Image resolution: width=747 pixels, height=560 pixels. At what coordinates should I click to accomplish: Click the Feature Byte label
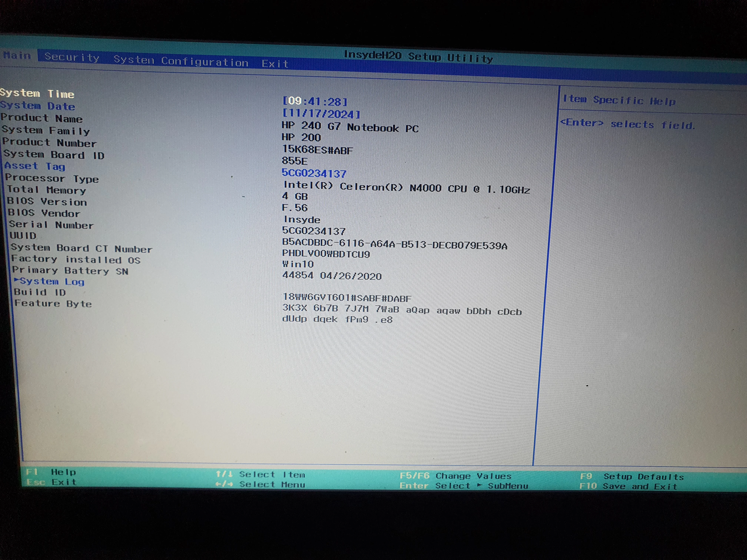click(x=53, y=304)
